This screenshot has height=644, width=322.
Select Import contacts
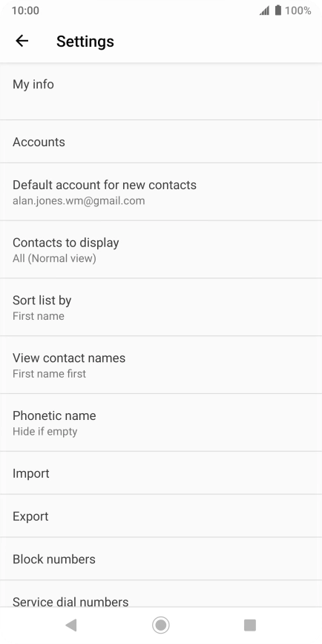pos(161,473)
